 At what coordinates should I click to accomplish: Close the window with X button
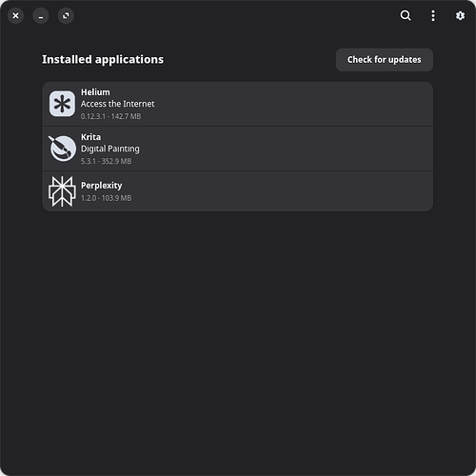pos(15,15)
